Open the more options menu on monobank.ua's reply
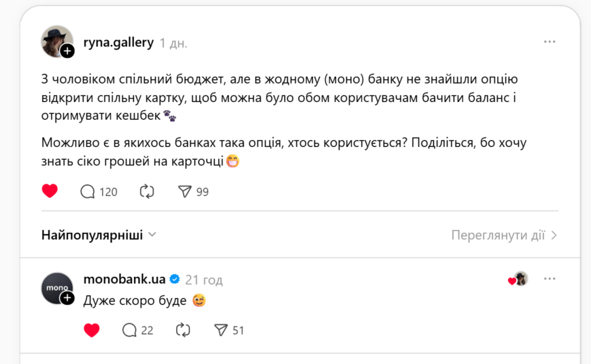This screenshot has height=364, width=591. pyautogui.click(x=549, y=278)
